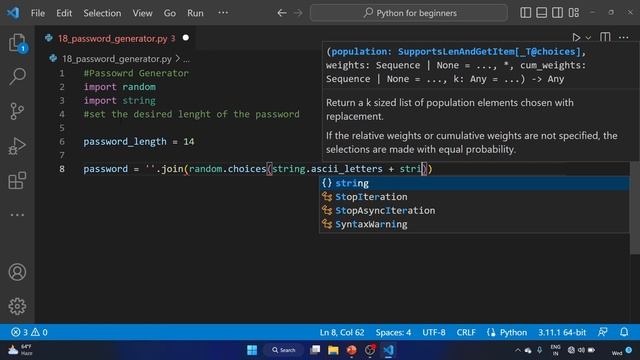Change indentation via Spaces: 4
640x360 pixels.
(393, 332)
